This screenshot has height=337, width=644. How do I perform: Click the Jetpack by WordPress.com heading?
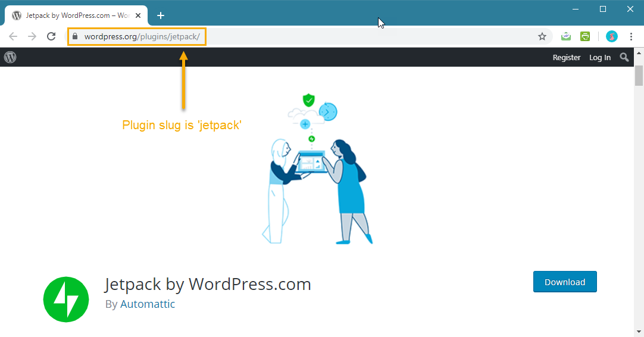click(x=208, y=284)
